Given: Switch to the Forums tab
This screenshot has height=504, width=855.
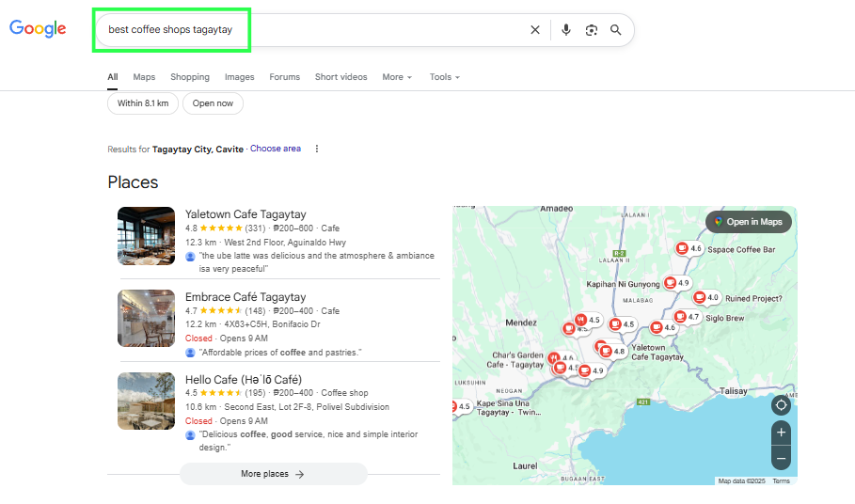Looking at the screenshot, I should tap(285, 77).
